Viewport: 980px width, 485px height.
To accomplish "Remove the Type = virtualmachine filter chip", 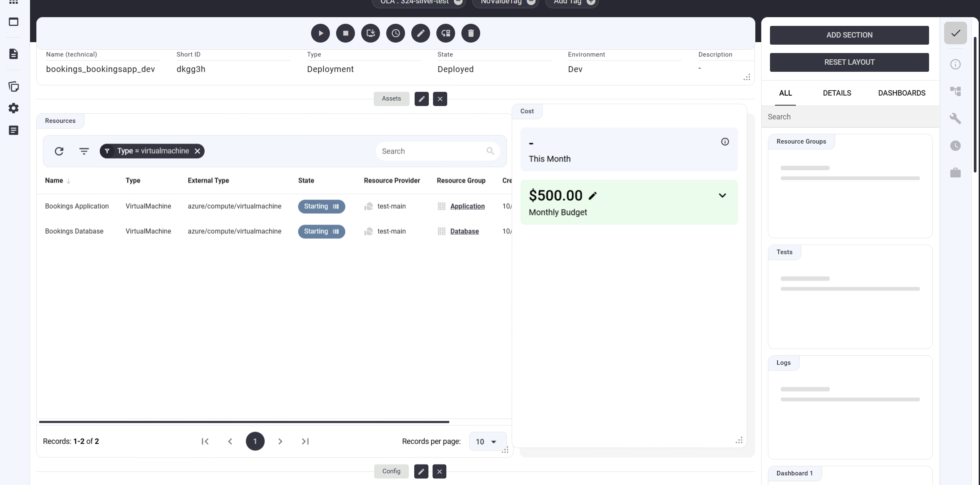I will pyautogui.click(x=198, y=151).
